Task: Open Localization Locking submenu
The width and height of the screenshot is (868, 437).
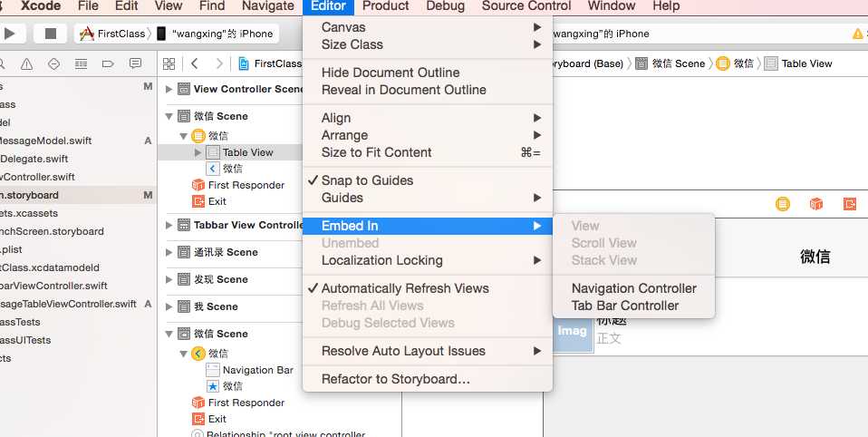Action: [428, 260]
